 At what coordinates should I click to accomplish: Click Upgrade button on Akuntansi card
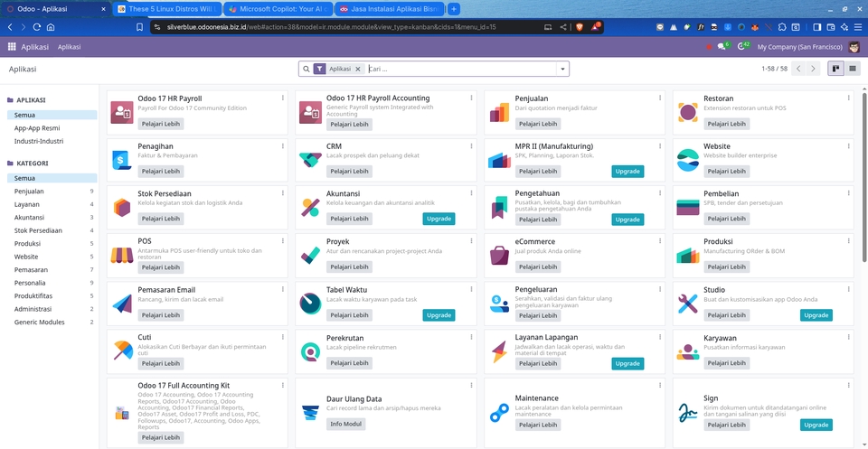pyautogui.click(x=439, y=219)
